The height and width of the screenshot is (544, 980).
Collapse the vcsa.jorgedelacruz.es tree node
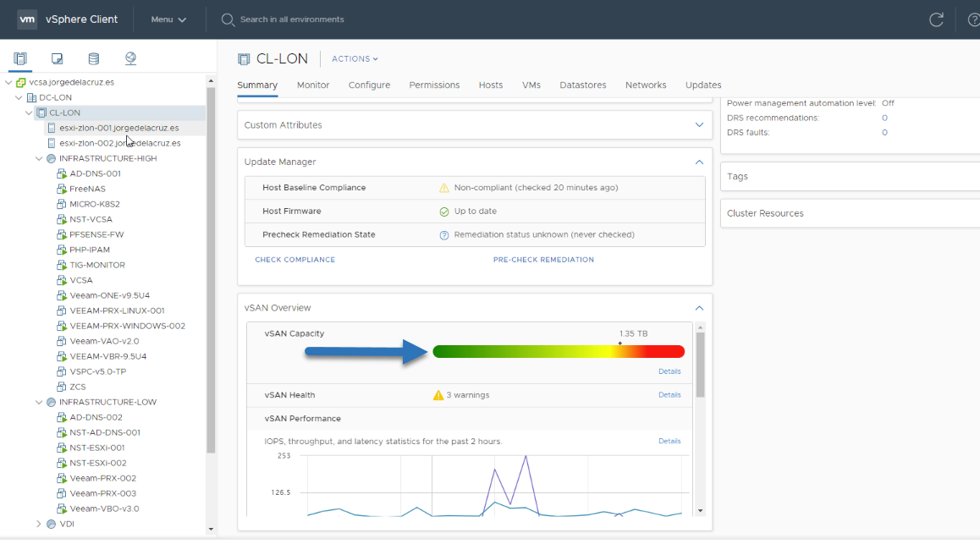pyautogui.click(x=8, y=82)
